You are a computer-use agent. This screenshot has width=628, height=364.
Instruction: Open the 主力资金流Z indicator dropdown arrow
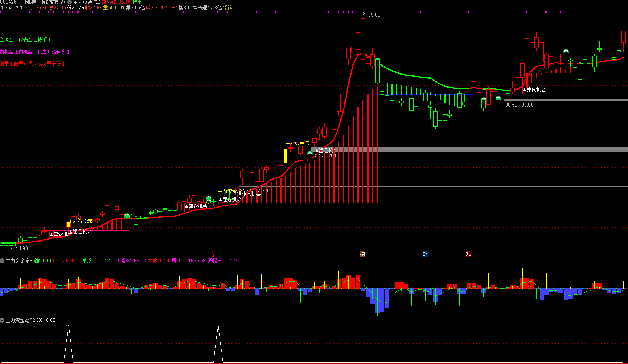coord(70,2)
